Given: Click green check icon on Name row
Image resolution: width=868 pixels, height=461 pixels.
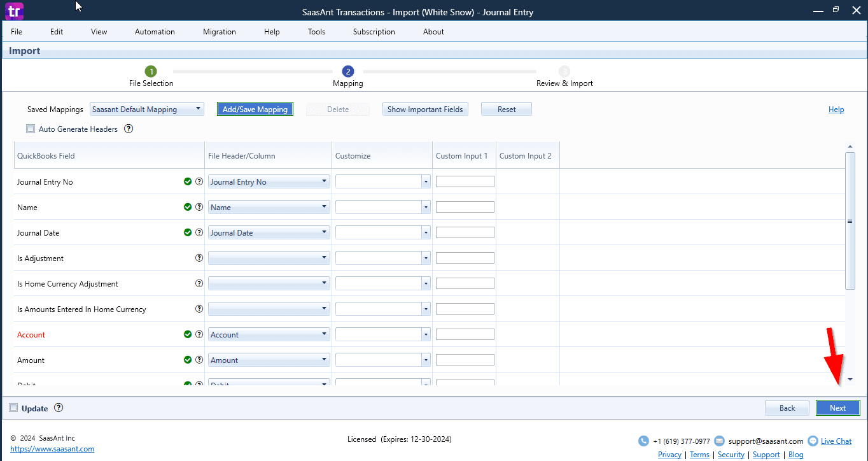Looking at the screenshot, I should click(x=188, y=207).
